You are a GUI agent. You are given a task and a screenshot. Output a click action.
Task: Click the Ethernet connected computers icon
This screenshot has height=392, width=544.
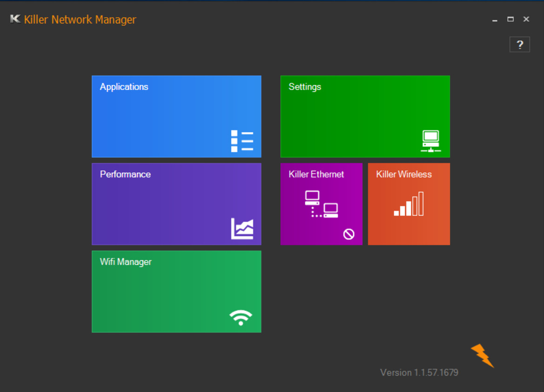[x=321, y=204]
